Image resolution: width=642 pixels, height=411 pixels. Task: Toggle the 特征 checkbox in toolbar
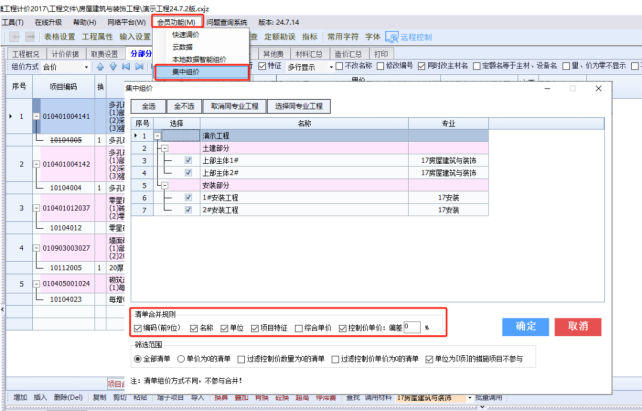point(262,66)
